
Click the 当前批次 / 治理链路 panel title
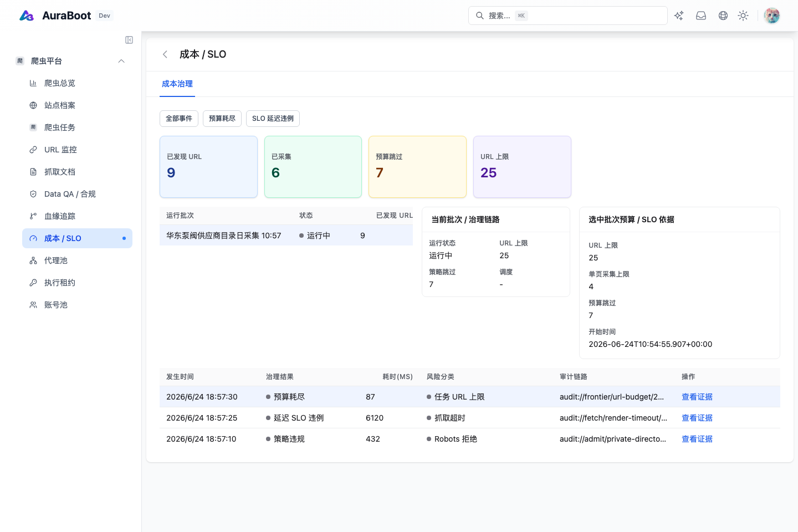[465, 219]
